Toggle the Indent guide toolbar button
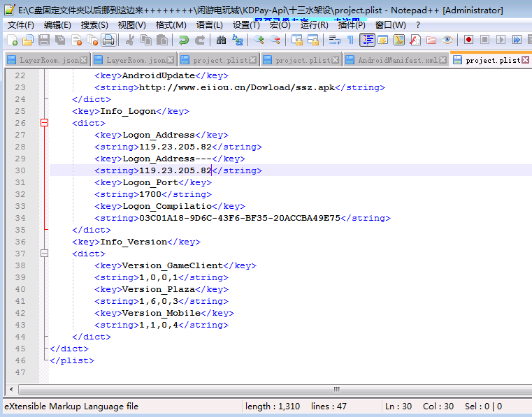 click(x=367, y=41)
